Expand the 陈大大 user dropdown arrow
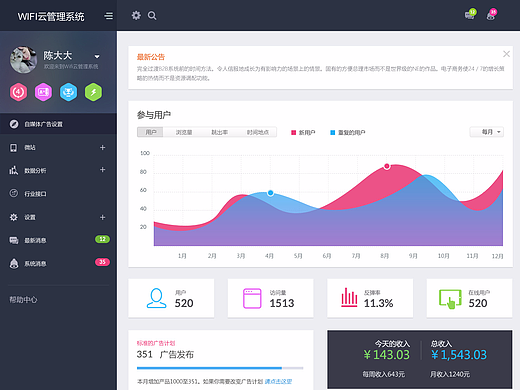This screenshot has width=520, height=390. [97, 56]
